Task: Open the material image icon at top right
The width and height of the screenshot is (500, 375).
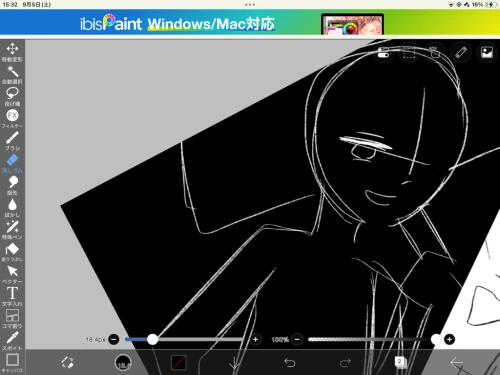Action: pos(487,52)
